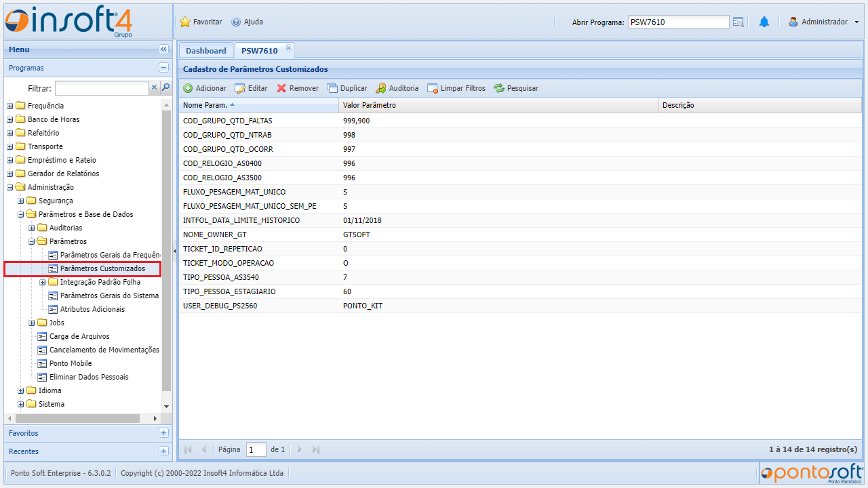Collapse the left Menu panel with double chevrons
868x488 pixels.
tap(163, 49)
